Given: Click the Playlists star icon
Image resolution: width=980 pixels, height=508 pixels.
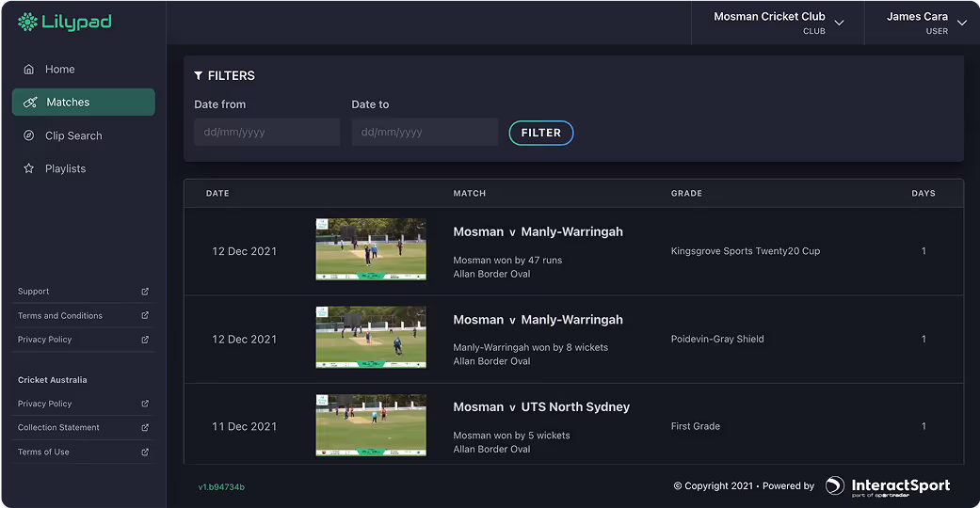Looking at the screenshot, I should pos(29,169).
